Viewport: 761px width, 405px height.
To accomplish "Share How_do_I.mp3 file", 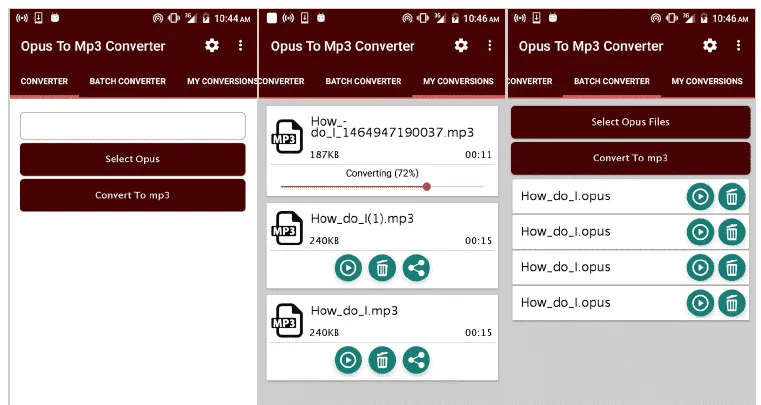I will tap(416, 360).
